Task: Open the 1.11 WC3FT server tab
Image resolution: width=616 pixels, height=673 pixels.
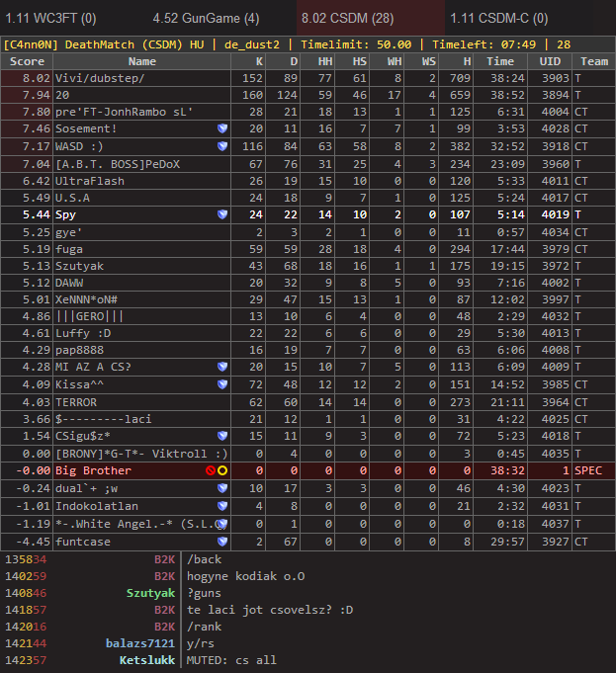Action: tap(51, 18)
